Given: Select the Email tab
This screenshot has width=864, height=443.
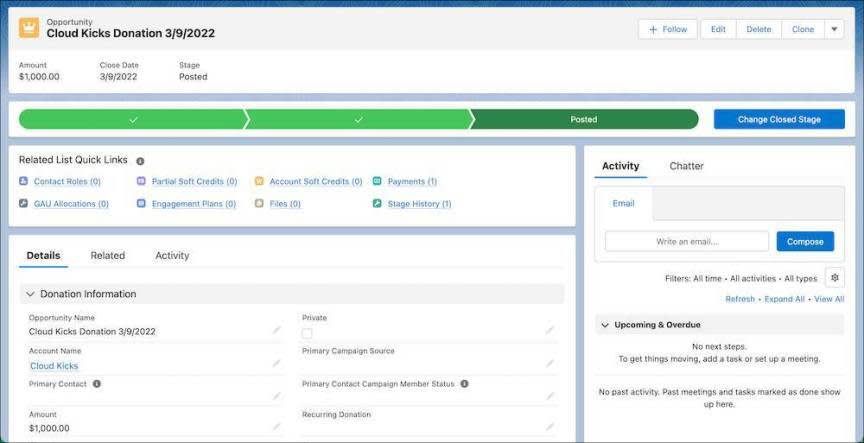Looking at the screenshot, I should (624, 203).
